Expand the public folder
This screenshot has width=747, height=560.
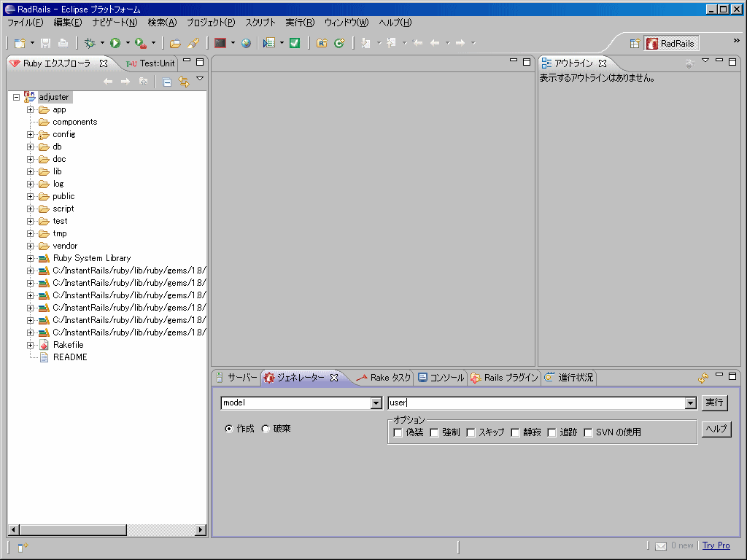coord(30,196)
